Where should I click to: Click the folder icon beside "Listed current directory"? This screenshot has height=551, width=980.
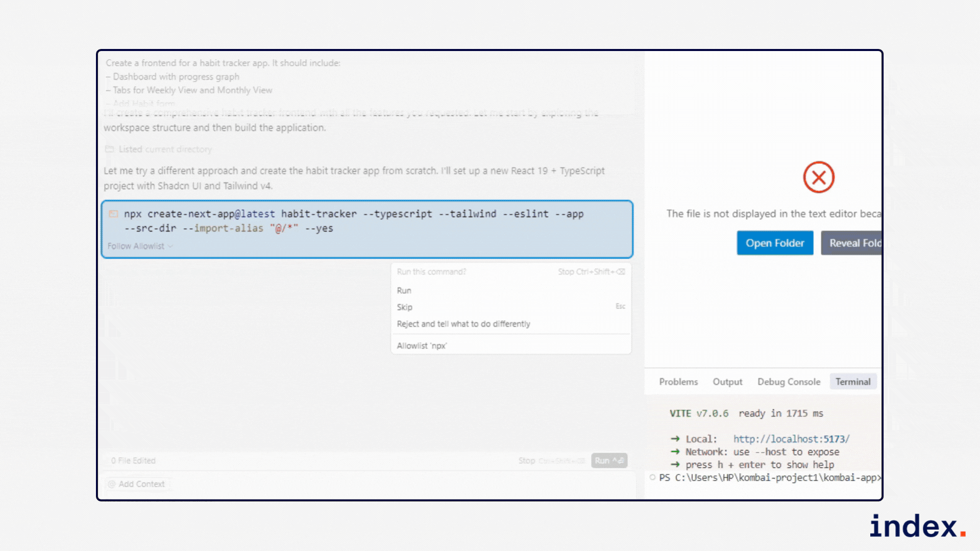coord(110,148)
